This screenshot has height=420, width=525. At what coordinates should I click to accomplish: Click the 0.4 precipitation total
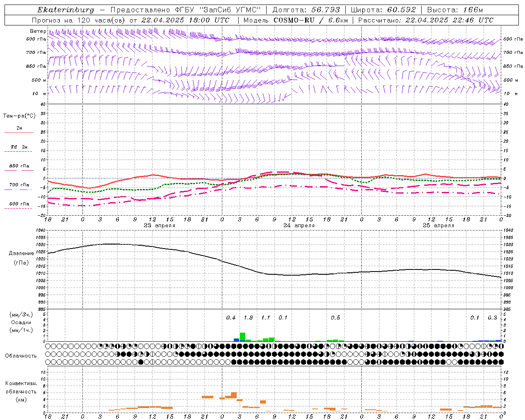231,318
